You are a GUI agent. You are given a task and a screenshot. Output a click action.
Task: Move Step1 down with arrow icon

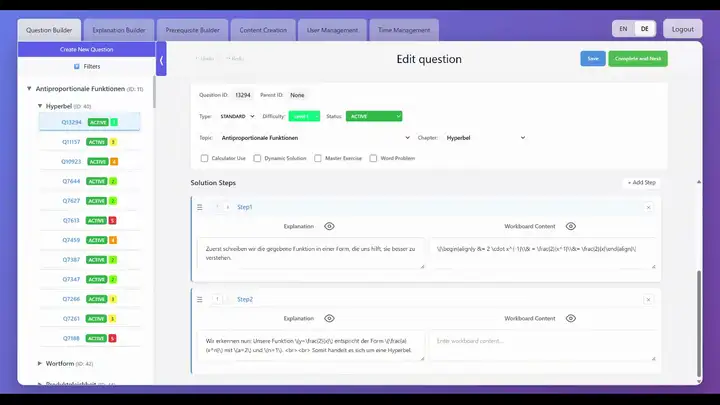(228, 207)
